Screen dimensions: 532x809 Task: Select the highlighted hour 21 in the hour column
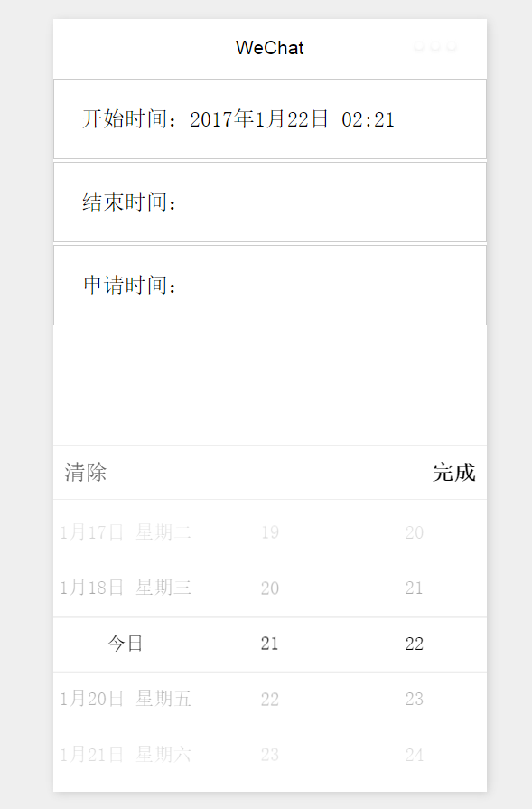[269, 644]
